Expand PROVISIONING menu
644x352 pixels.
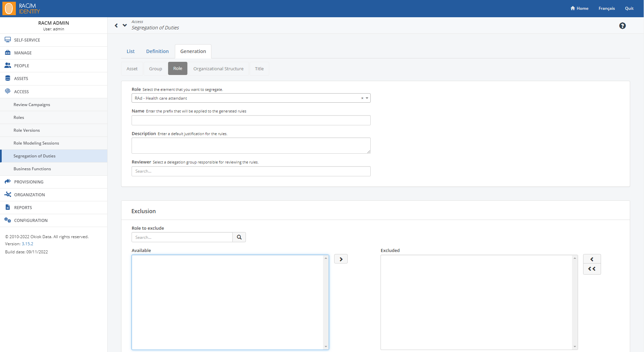tap(54, 182)
